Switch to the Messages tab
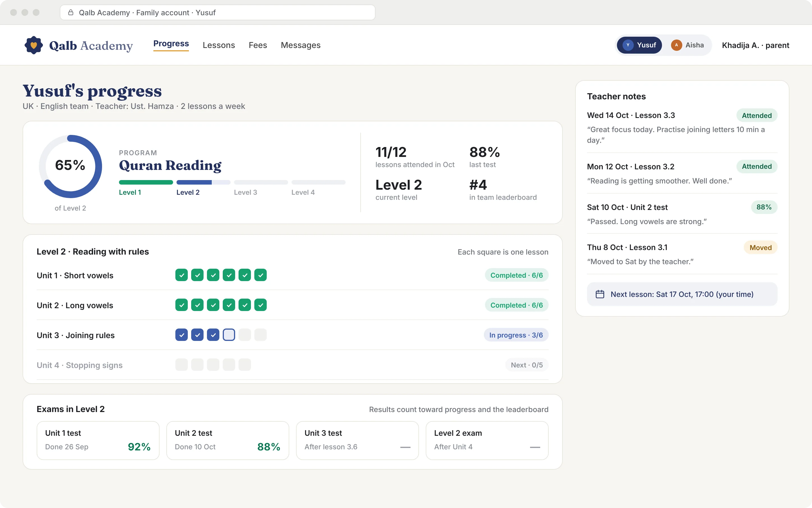 coord(301,45)
